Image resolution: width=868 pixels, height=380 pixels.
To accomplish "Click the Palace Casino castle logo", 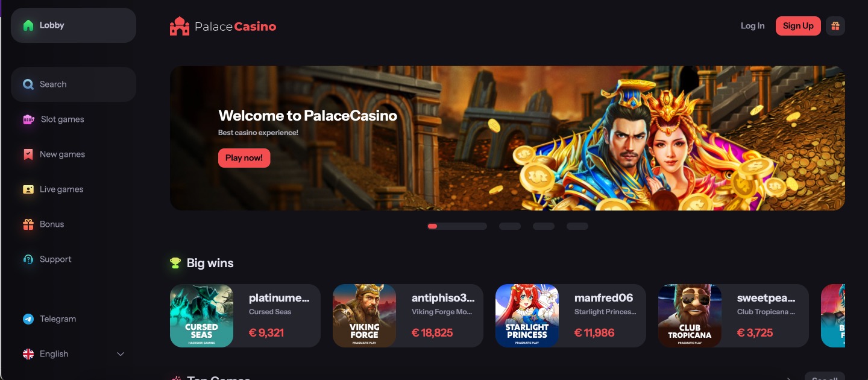I will pos(180,26).
